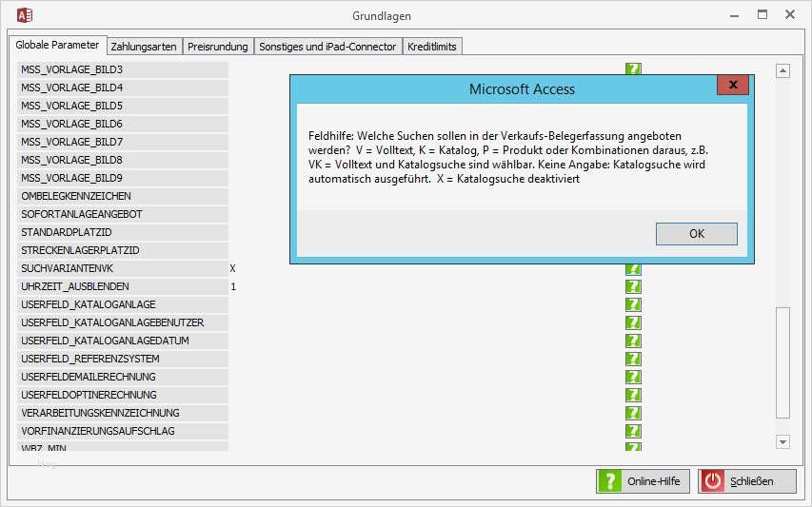The height and width of the screenshot is (507, 812).
Task: Select the MSS_VORLAGE_BILD3 parameter name
Action: tap(123, 69)
